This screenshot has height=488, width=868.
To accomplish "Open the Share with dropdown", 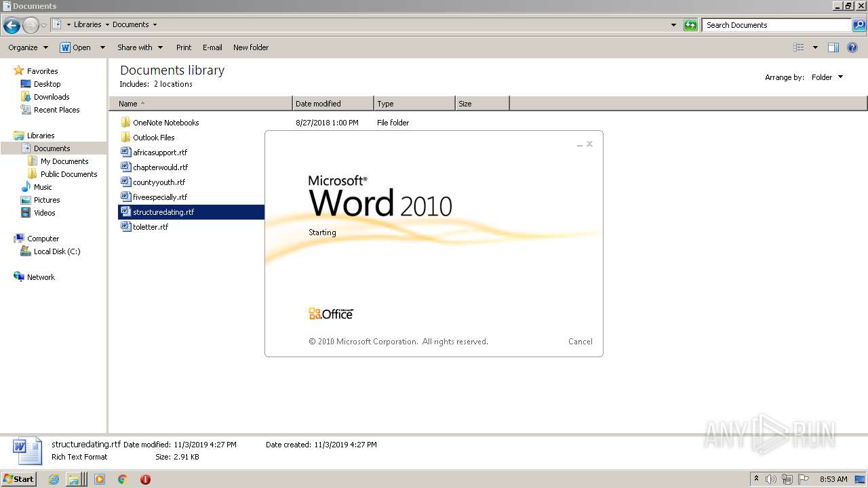I will click(140, 47).
